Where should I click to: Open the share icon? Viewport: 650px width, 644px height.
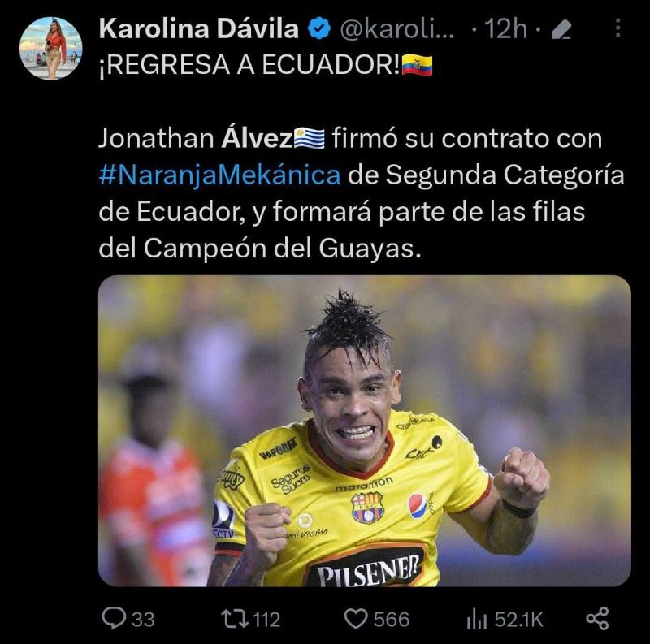(x=597, y=619)
